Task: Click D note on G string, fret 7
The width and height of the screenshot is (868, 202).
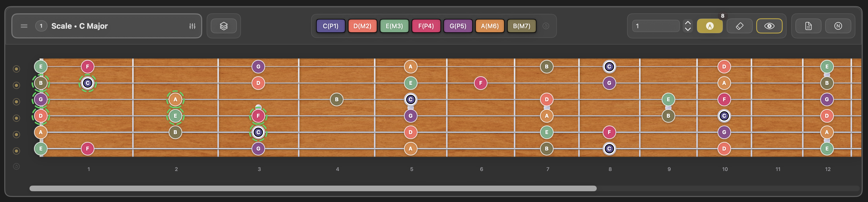Action: (x=547, y=99)
